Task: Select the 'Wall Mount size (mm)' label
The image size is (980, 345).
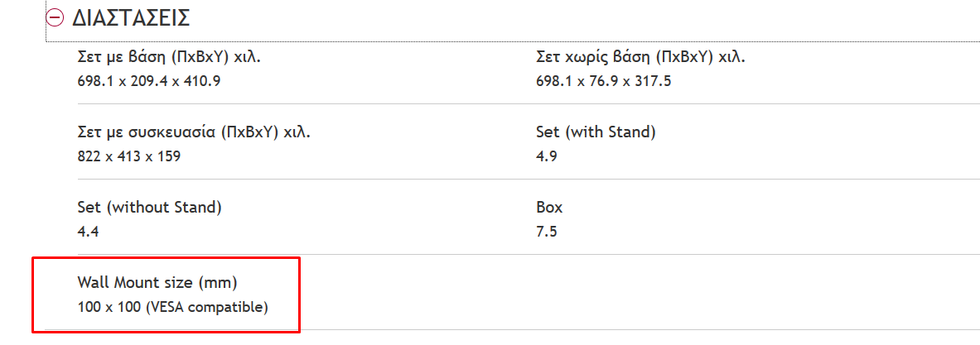Action: point(157,283)
